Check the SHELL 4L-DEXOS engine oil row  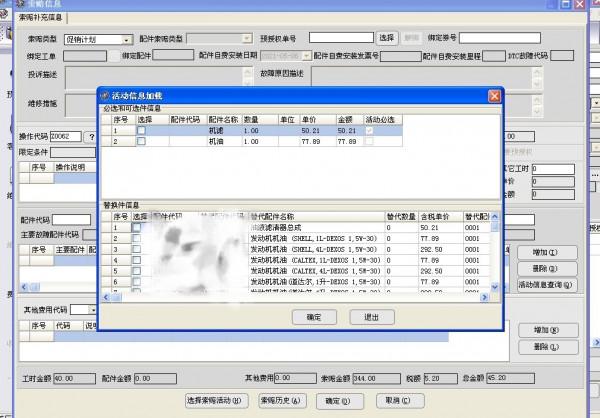[136, 249]
